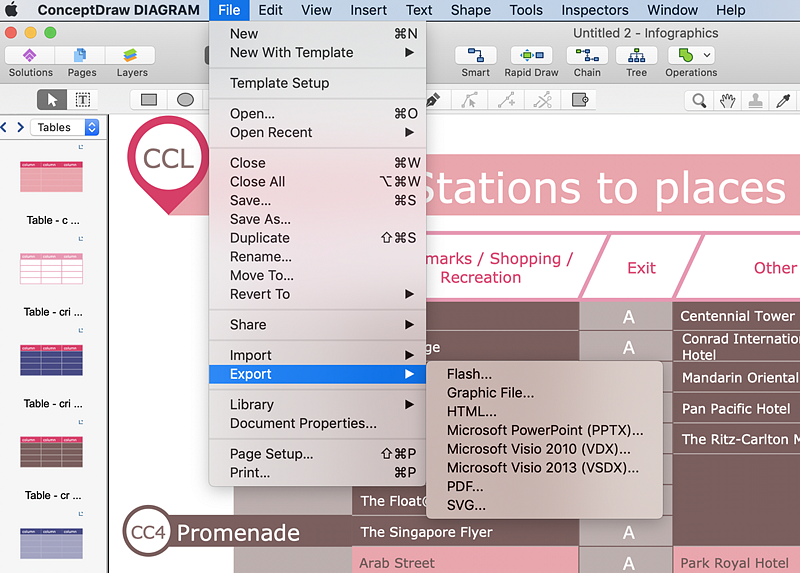This screenshot has width=800, height=573.
Task: Expand the Import submenu
Action: click(317, 355)
